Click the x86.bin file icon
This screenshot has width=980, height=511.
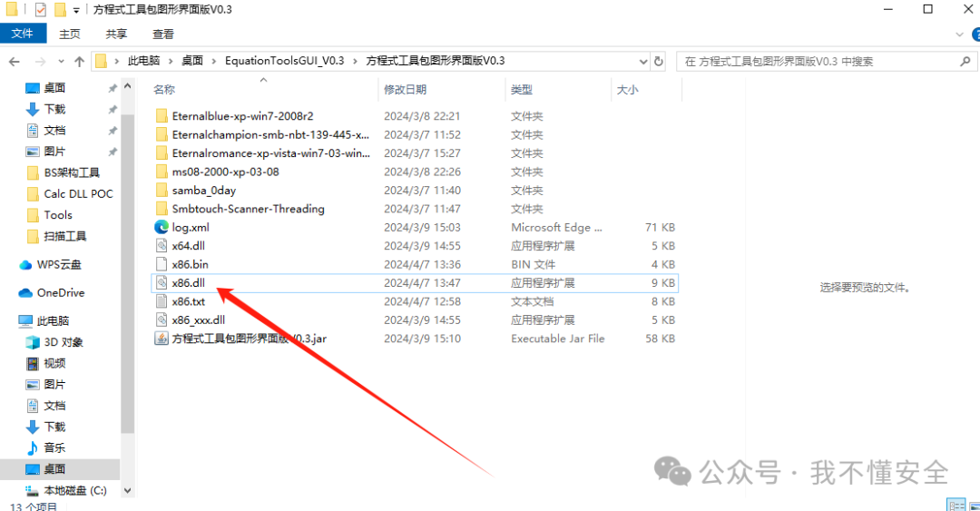162,264
